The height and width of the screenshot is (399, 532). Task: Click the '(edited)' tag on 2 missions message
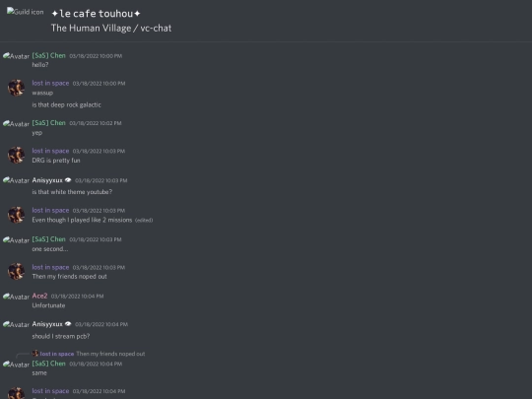[x=144, y=221]
